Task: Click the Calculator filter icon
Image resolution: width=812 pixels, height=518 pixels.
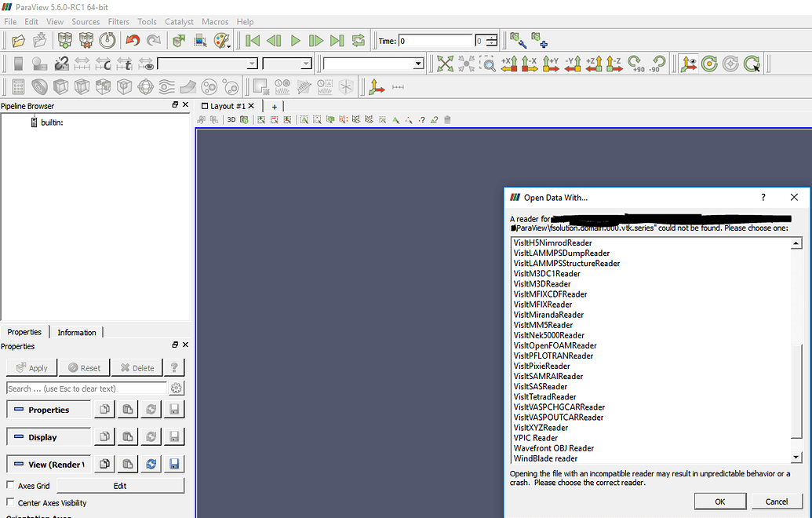Action: pyautogui.click(x=18, y=87)
